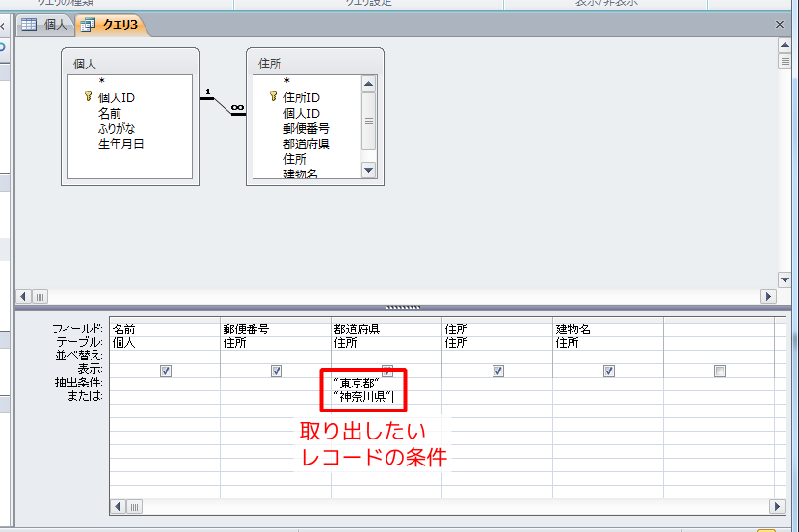The image size is (799, 532).
Task: Click the 個人ID primary key icon in 個人 table
Action: click(x=88, y=96)
